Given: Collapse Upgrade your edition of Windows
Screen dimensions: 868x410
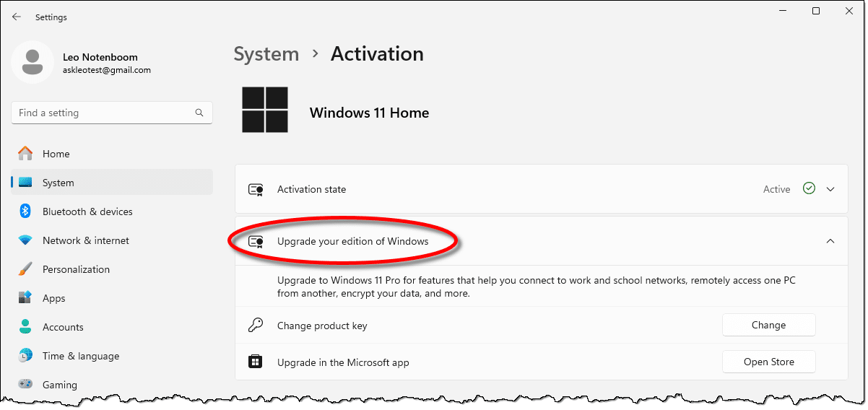Looking at the screenshot, I should coord(830,241).
